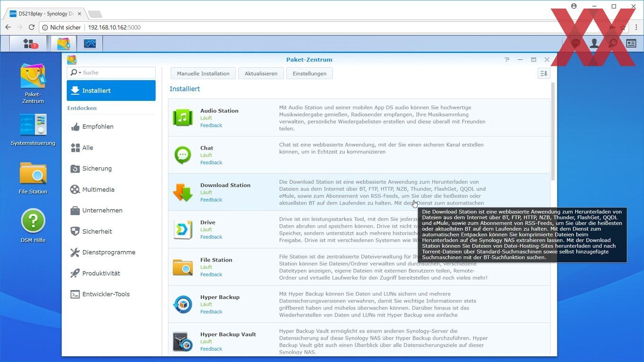Viewport: 644px width, 362px height.
Task: Click the Produktivität rocket icon
Action: tap(75, 273)
